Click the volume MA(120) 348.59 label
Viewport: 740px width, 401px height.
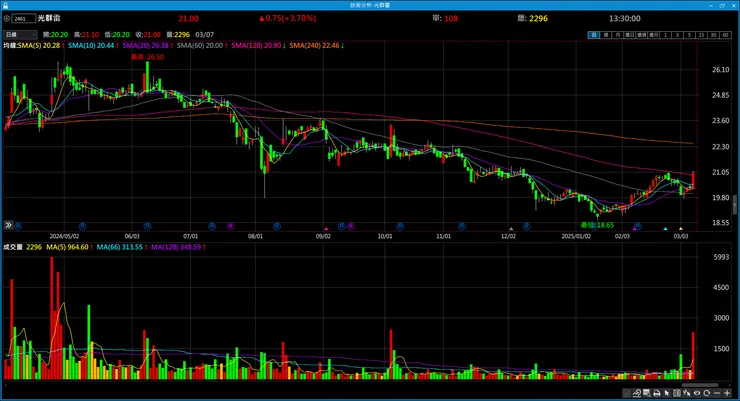176,247
